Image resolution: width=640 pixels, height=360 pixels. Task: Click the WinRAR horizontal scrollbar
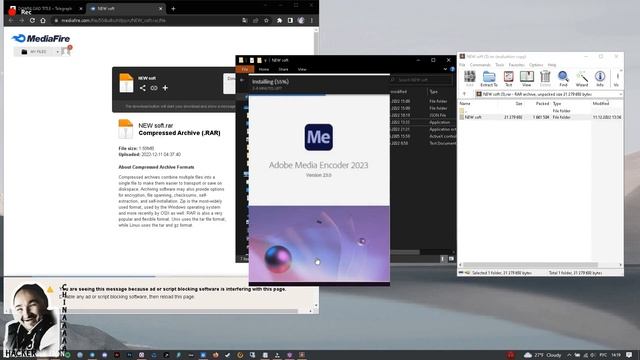click(531, 265)
